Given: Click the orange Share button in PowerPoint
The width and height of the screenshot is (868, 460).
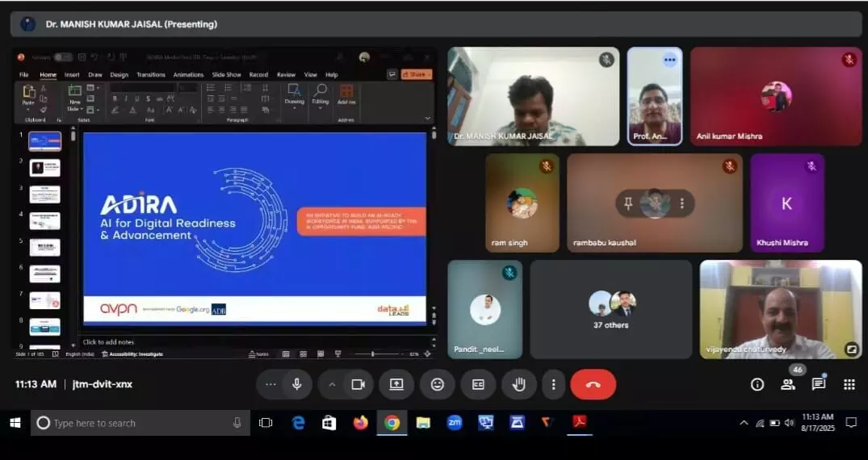Looking at the screenshot, I should pos(417,74).
